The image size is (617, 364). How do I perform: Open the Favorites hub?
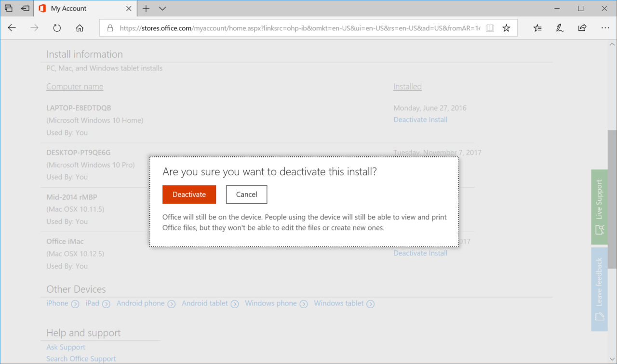[537, 28]
